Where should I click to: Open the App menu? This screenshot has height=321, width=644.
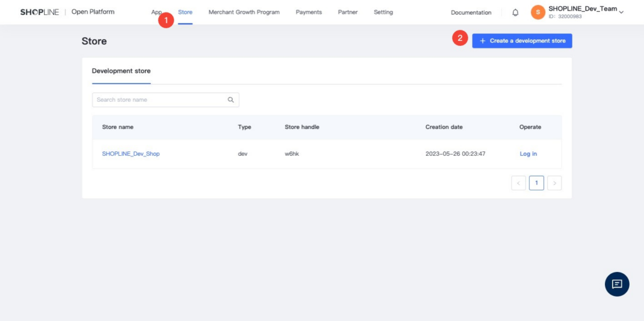click(157, 13)
